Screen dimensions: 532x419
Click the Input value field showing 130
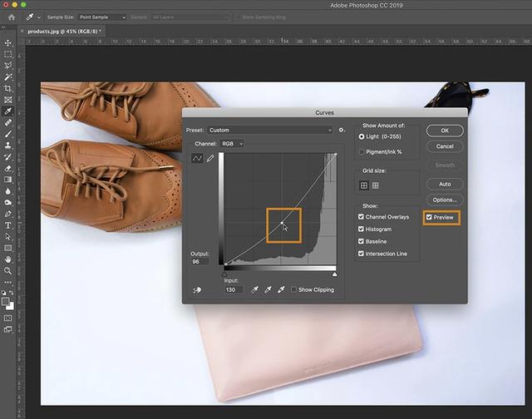coord(234,290)
